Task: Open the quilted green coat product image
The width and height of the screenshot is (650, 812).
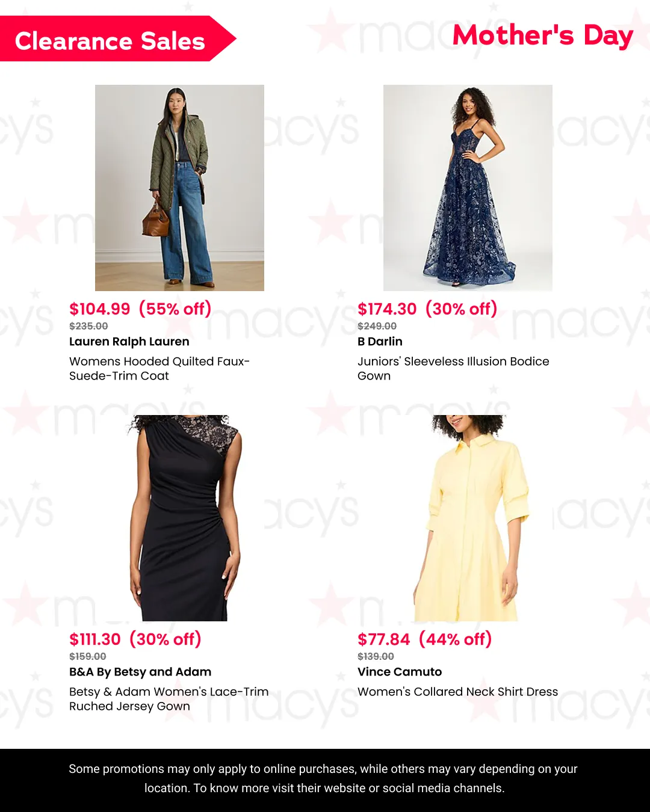Action: click(179, 188)
